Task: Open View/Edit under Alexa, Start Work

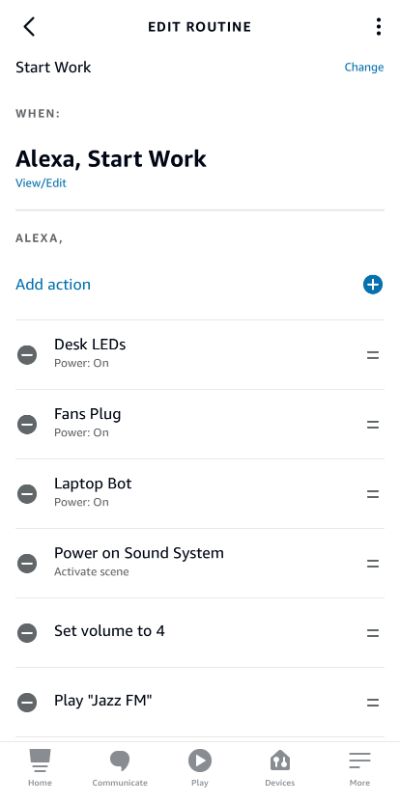Action: [41, 183]
